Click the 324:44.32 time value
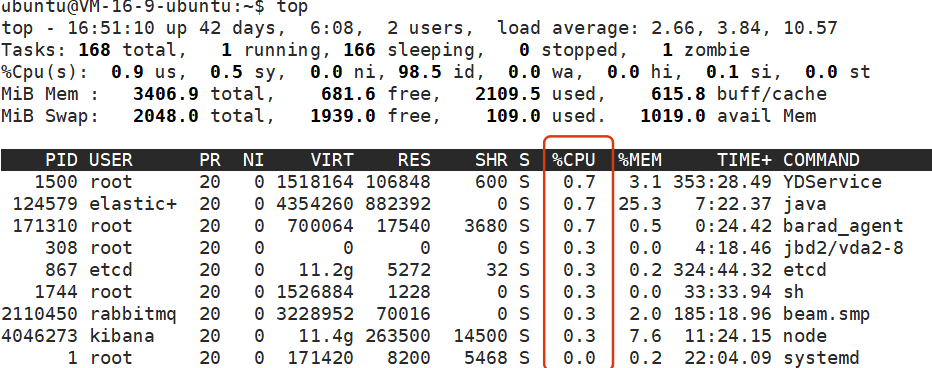 tap(723, 270)
